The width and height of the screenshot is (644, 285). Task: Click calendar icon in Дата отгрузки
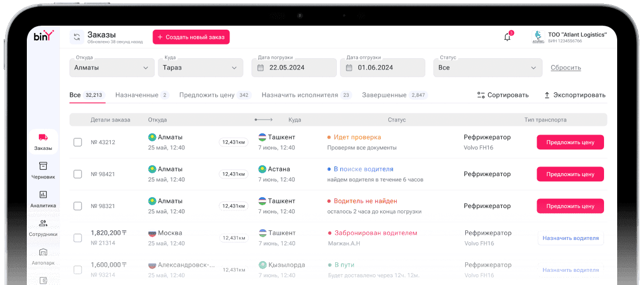[349, 68]
